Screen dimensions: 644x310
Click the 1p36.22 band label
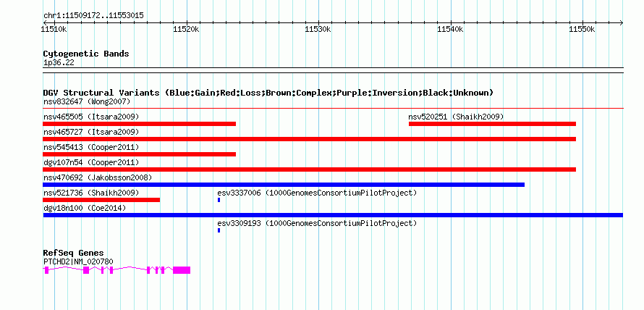59,63
